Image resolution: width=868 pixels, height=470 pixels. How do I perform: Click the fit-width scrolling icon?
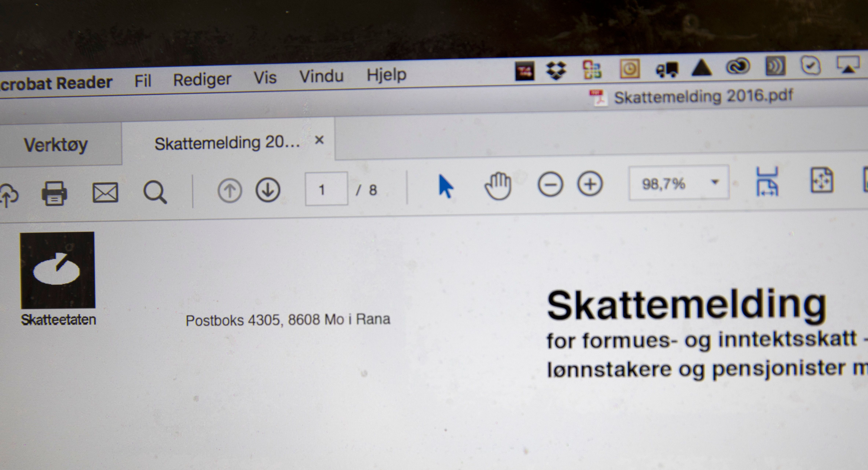(x=767, y=181)
